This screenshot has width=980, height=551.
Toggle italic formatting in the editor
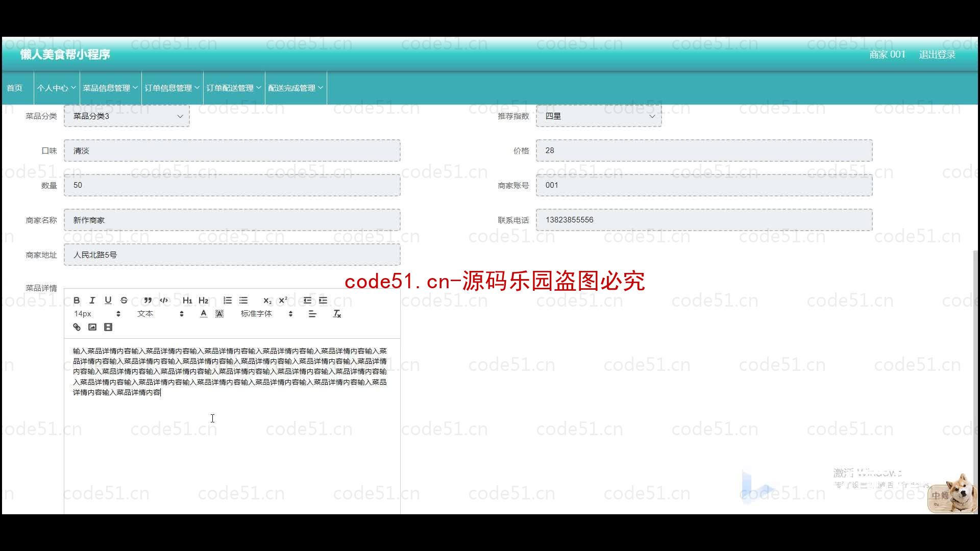tap(92, 300)
